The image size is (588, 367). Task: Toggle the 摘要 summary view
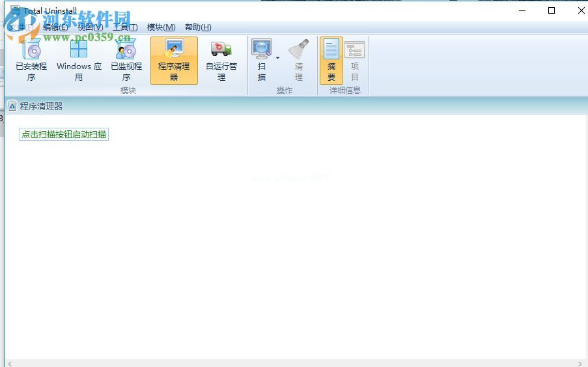[331, 61]
